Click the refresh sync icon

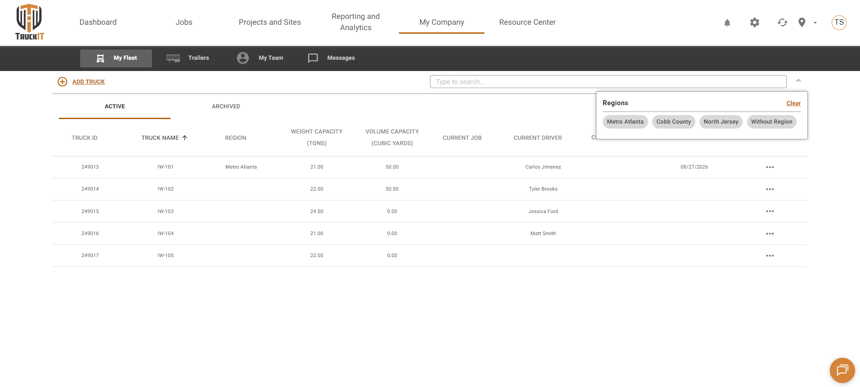pos(782,22)
